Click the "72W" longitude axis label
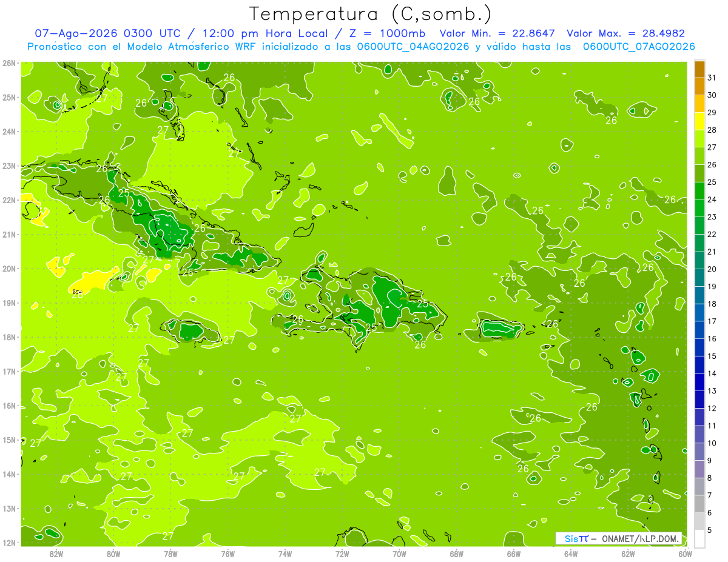This screenshot has height=562, width=728. click(342, 554)
